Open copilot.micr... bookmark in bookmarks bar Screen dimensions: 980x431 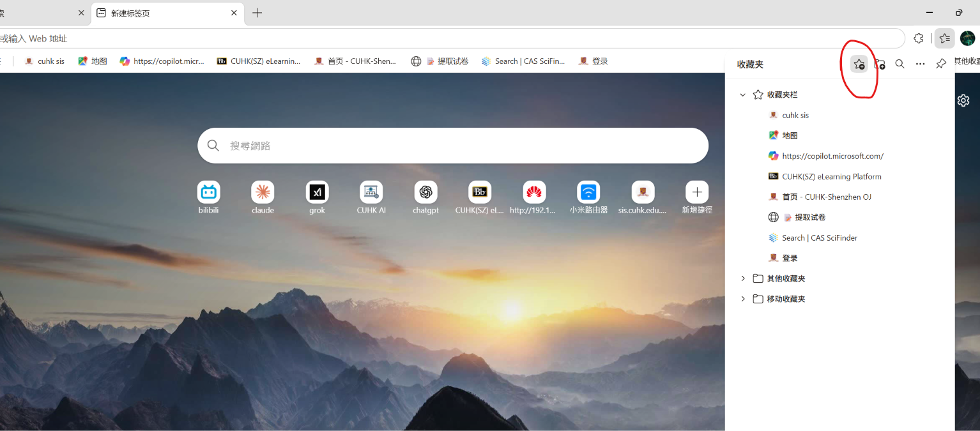click(162, 61)
